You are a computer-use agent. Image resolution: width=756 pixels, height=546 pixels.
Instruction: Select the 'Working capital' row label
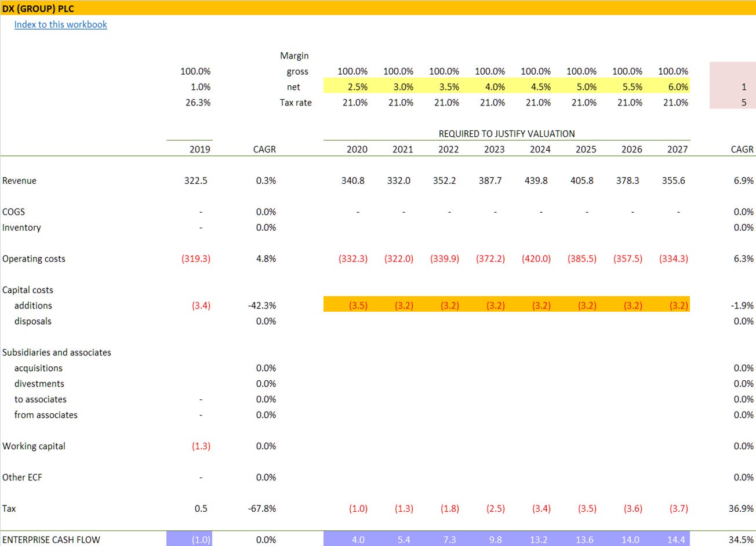[34, 446]
